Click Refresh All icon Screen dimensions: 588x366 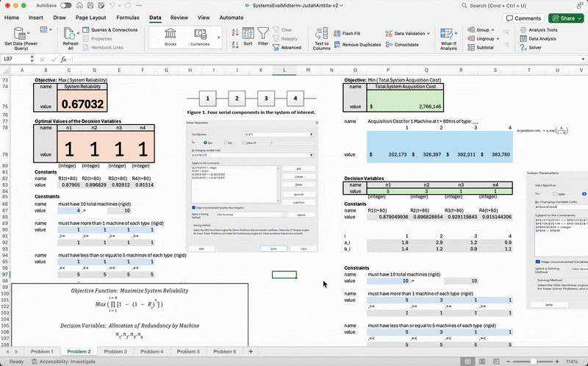[x=69, y=33]
